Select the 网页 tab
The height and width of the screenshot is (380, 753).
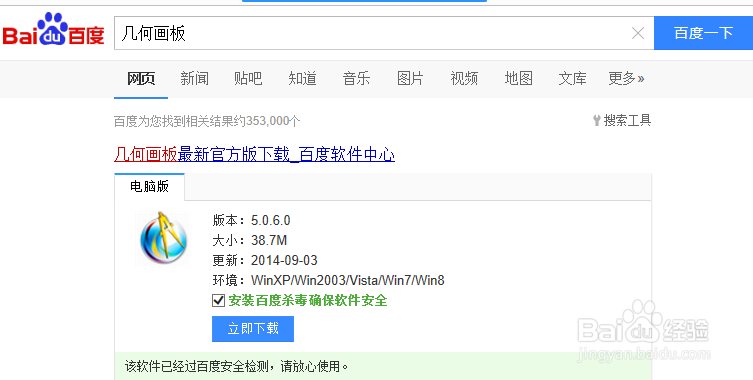pyautogui.click(x=141, y=78)
